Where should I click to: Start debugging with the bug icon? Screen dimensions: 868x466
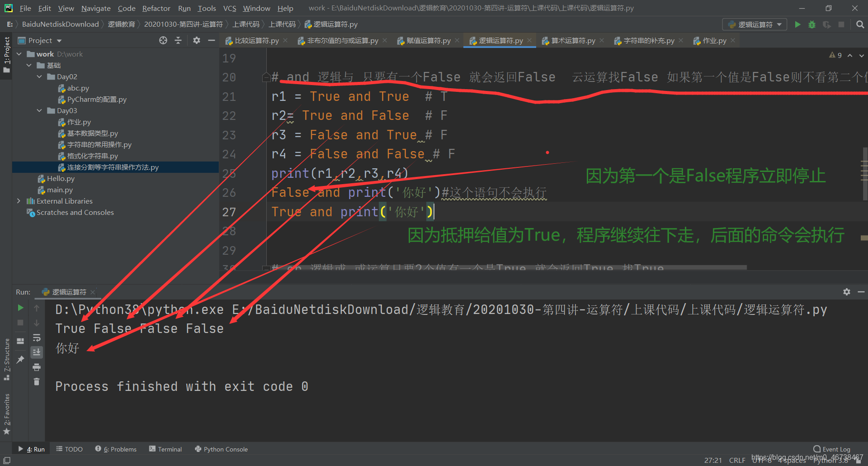coord(812,24)
